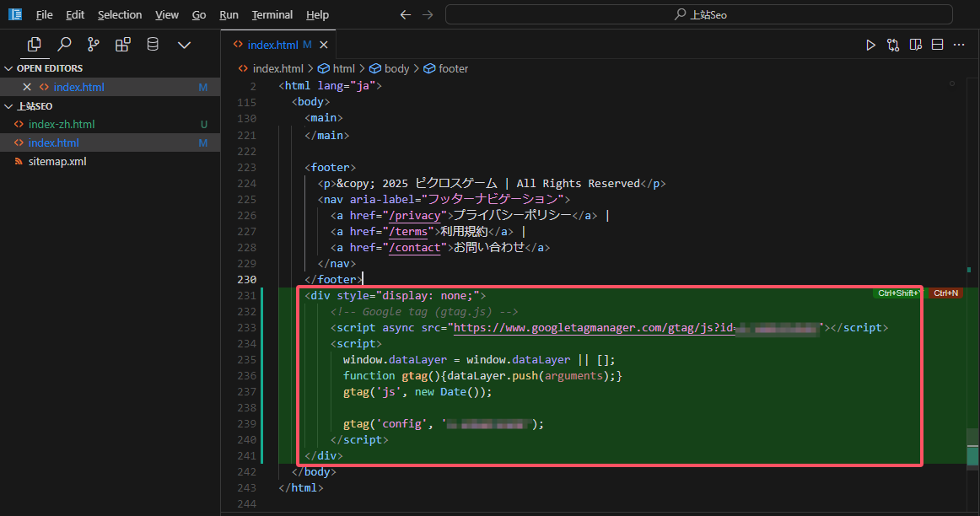Click the gtag('js', new Date()) line

click(417, 392)
